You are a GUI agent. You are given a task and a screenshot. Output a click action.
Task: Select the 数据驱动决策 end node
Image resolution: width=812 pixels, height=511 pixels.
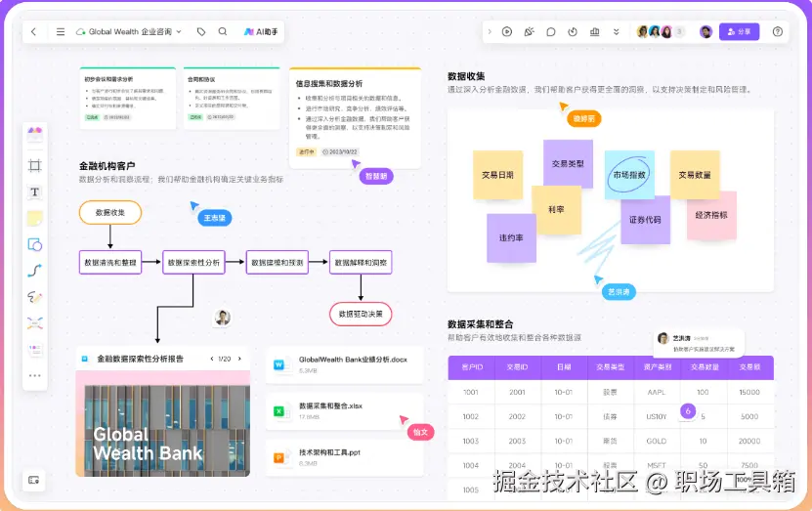point(361,315)
